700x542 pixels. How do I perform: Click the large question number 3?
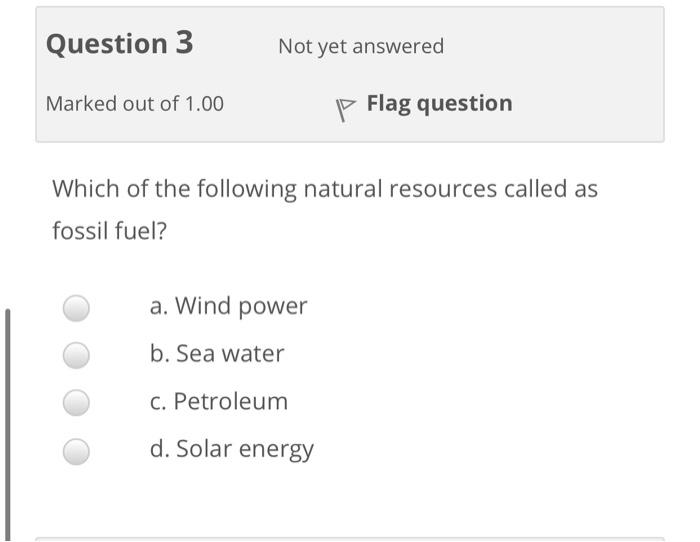[185, 43]
